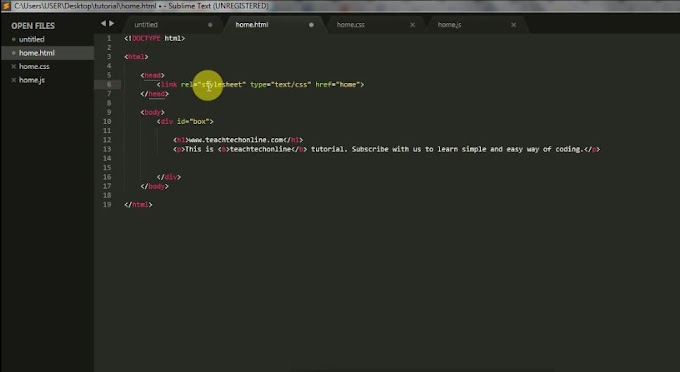Click unsaved dot on home.html tab
Viewport: 680px width, 372px height.
point(311,25)
